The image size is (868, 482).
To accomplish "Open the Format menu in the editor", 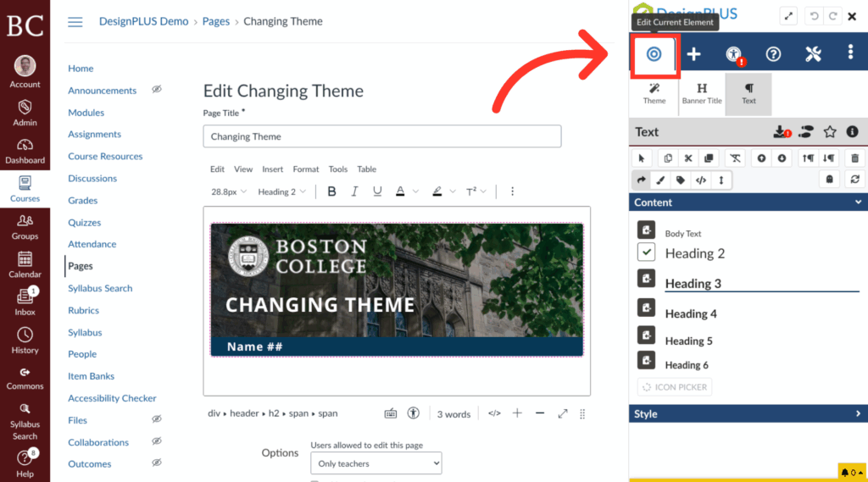I will tap(305, 169).
